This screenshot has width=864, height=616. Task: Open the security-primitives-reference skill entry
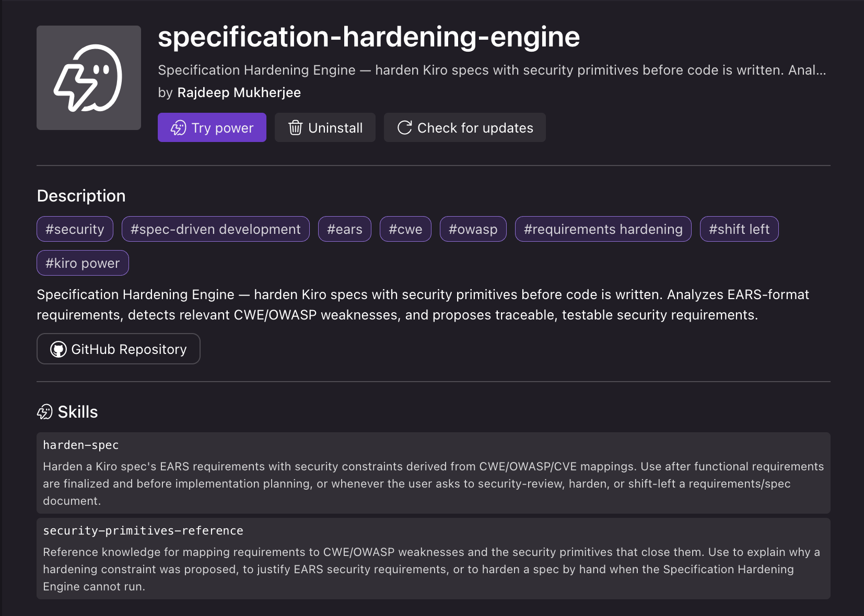434,559
